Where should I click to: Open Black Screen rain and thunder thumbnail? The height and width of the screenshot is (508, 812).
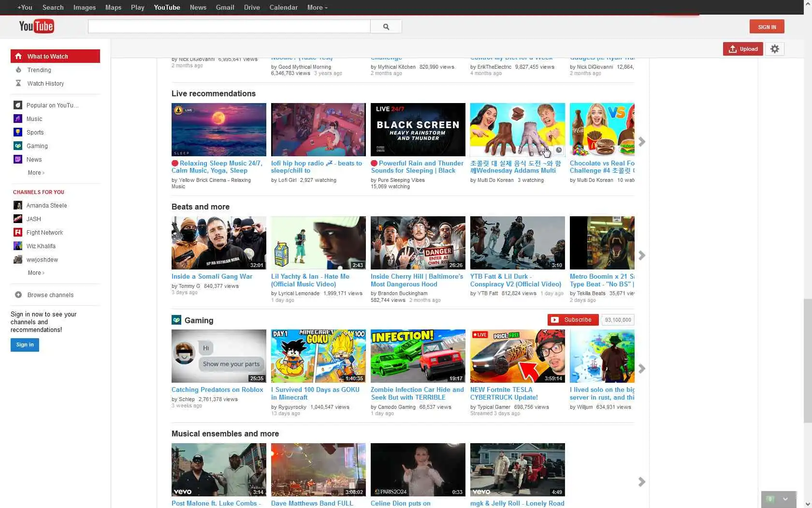[x=418, y=130]
